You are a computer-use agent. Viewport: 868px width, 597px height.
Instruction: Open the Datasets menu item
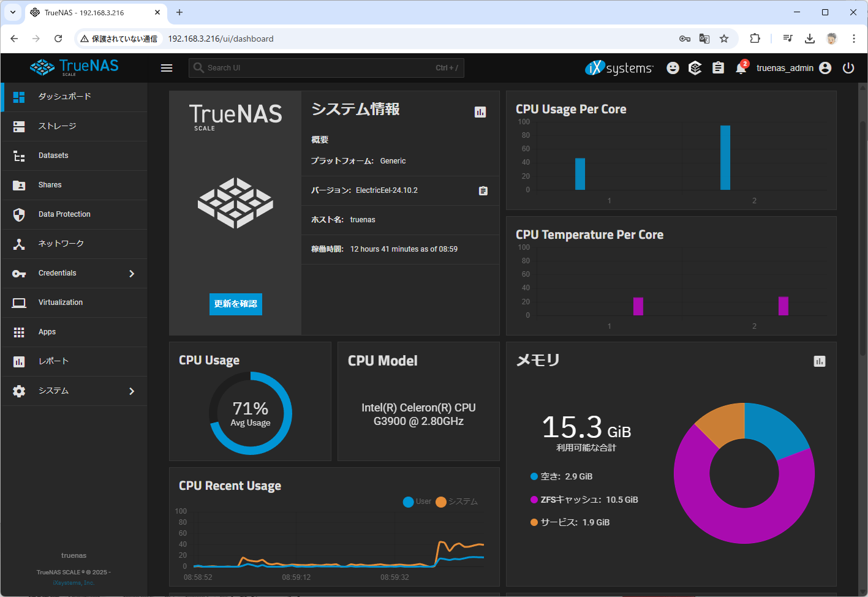74,156
